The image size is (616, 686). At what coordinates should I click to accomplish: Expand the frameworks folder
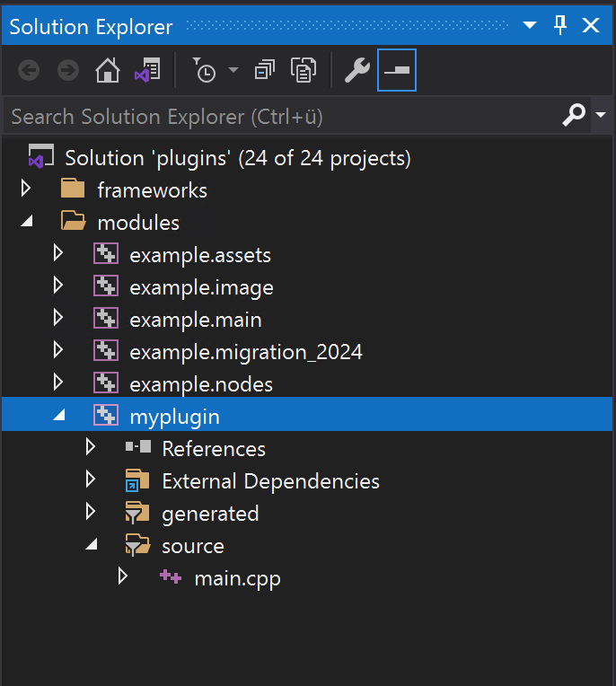(x=26, y=189)
